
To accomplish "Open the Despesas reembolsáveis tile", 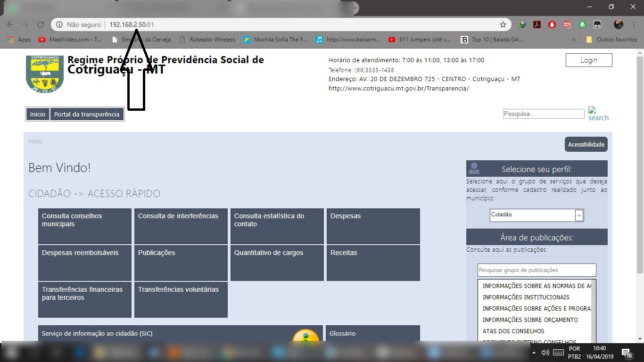I will [x=85, y=263].
